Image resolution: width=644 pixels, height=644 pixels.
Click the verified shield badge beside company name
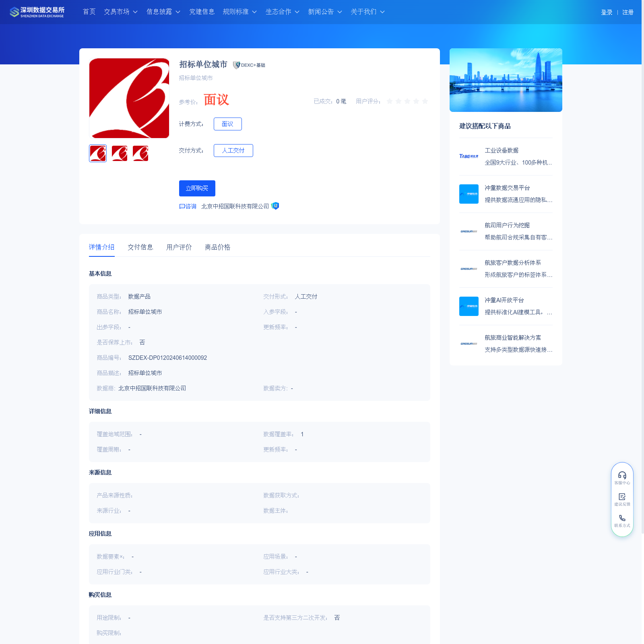click(275, 206)
